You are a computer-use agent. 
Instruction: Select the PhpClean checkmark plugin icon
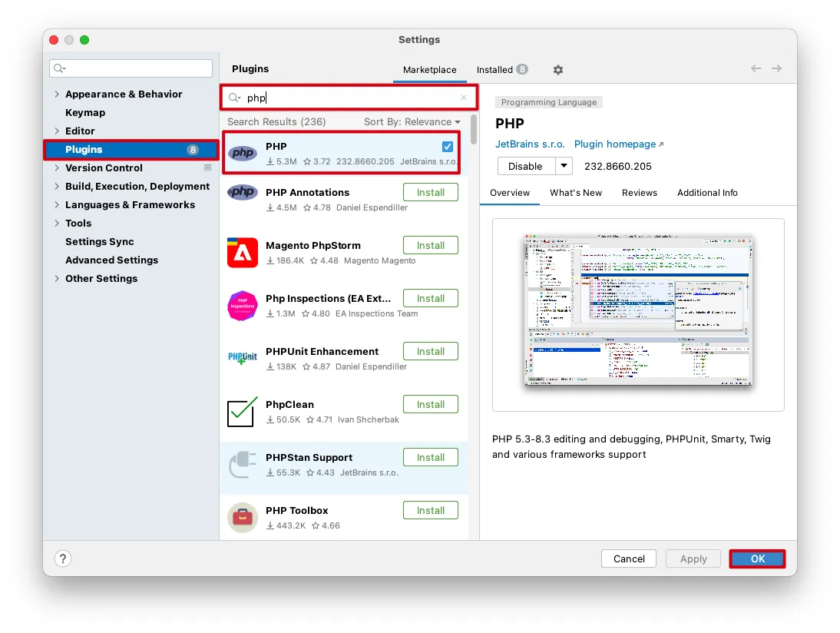[x=243, y=412]
